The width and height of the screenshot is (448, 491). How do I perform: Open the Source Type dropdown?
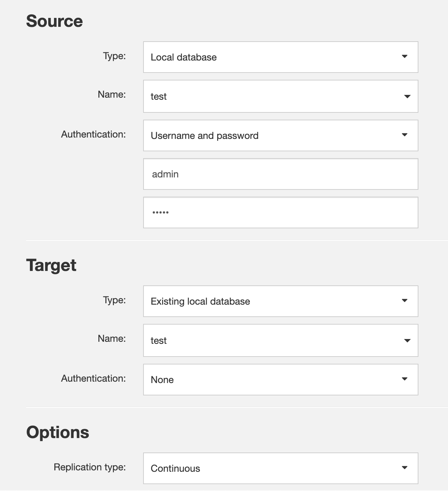pyautogui.click(x=280, y=57)
